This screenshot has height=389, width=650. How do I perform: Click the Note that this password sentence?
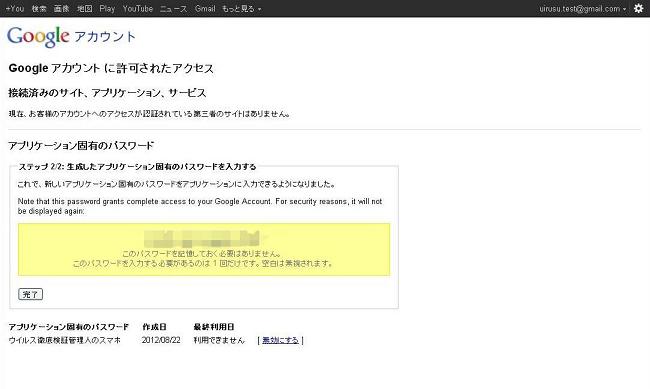(x=200, y=206)
